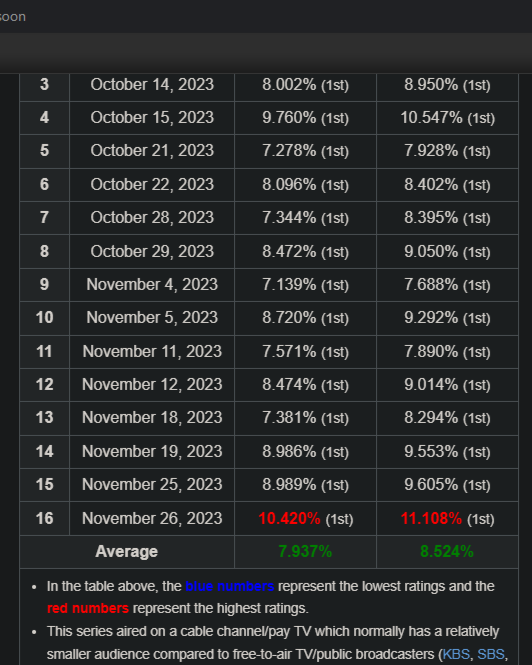Click the 8.402% rating value
Image resolution: width=532 pixels, height=665 pixels.
pos(431,184)
